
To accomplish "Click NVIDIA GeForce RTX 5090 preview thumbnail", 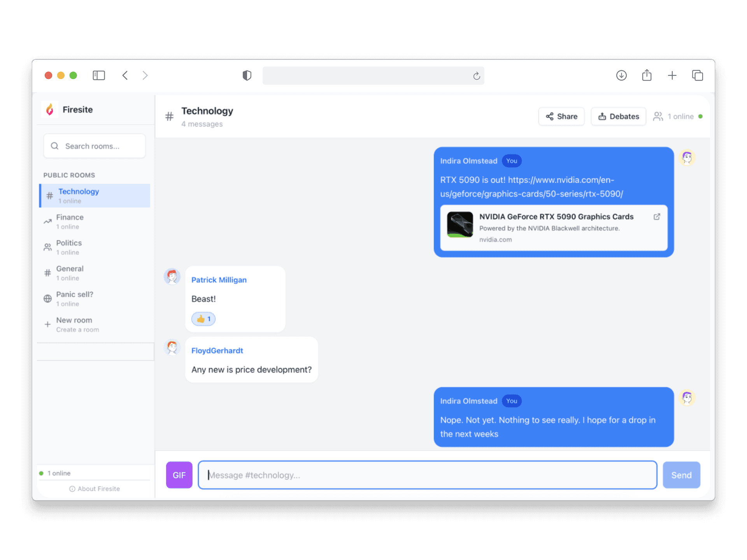I will coord(460,224).
